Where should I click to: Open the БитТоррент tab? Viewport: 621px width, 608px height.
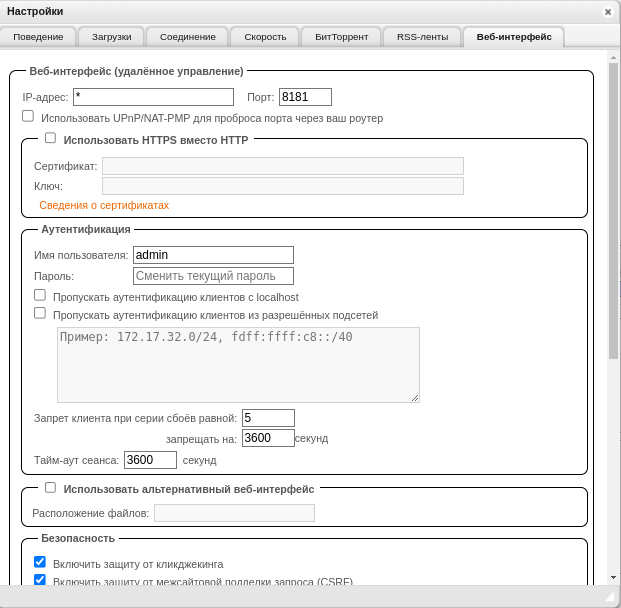341,37
